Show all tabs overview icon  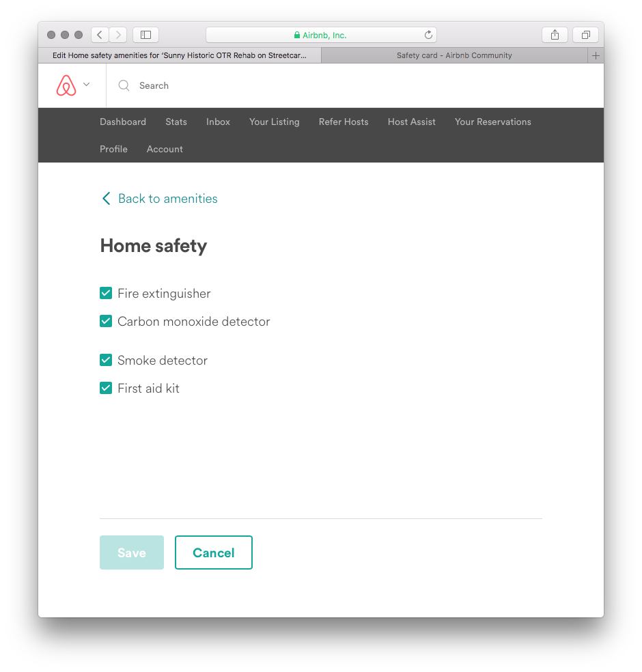[585, 35]
